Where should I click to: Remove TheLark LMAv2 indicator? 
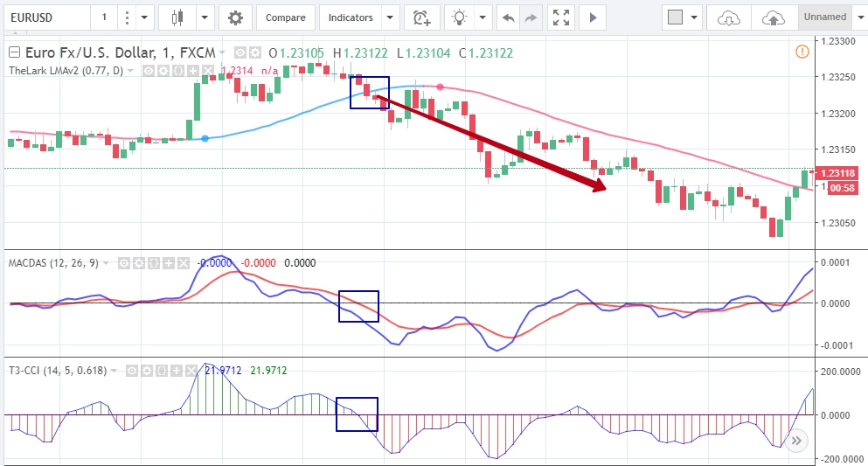[x=207, y=71]
